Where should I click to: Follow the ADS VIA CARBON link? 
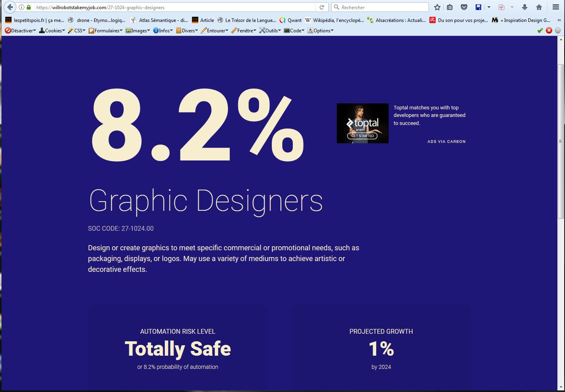(446, 141)
